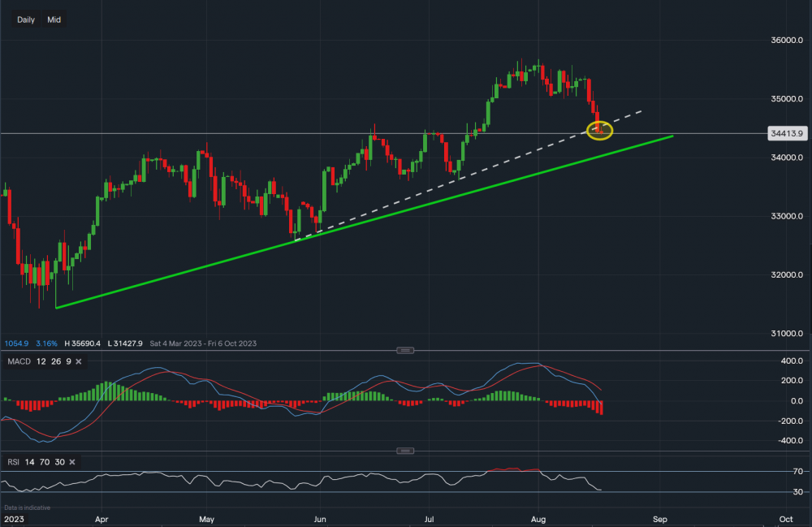Click the 36000.0 label on price axis
This screenshot has width=812, height=527.
(786, 41)
